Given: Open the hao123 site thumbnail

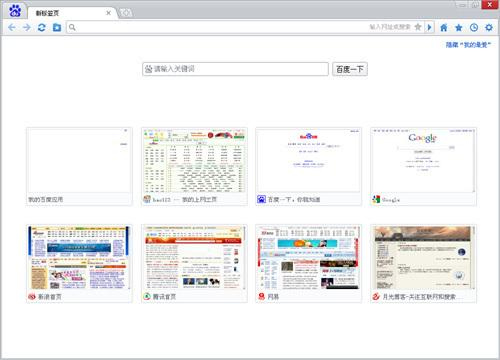Looking at the screenshot, I should [194, 166].
